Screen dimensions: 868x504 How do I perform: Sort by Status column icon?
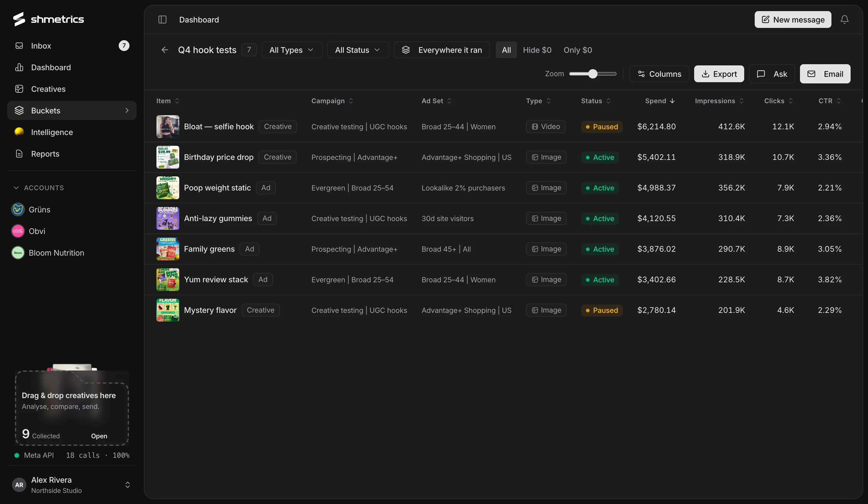click(x=608, y=101)
